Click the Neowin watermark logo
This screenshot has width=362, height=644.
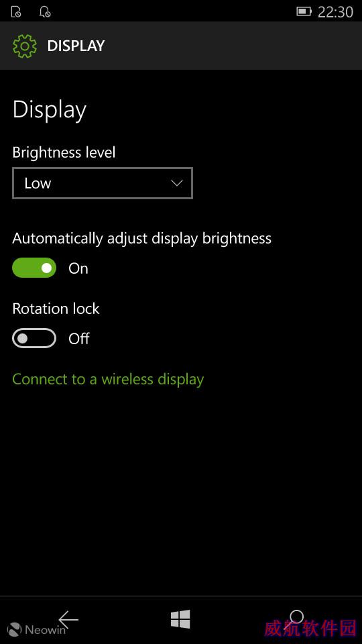36,629
